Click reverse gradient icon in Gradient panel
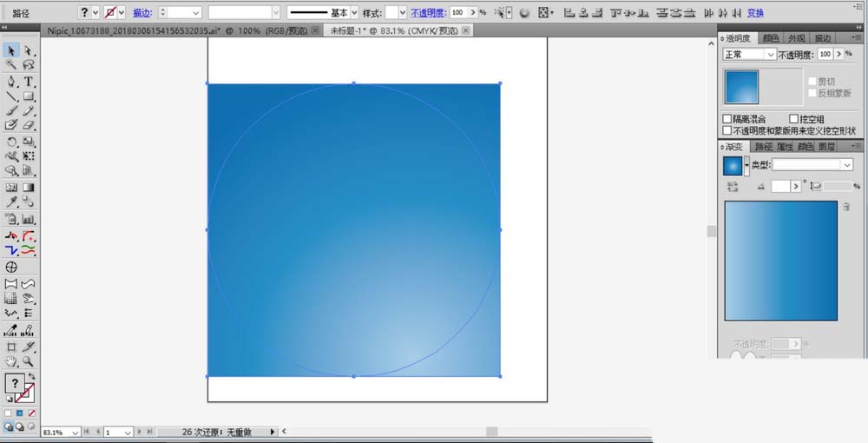Screen dimensions: 868x443 (733, 187)
